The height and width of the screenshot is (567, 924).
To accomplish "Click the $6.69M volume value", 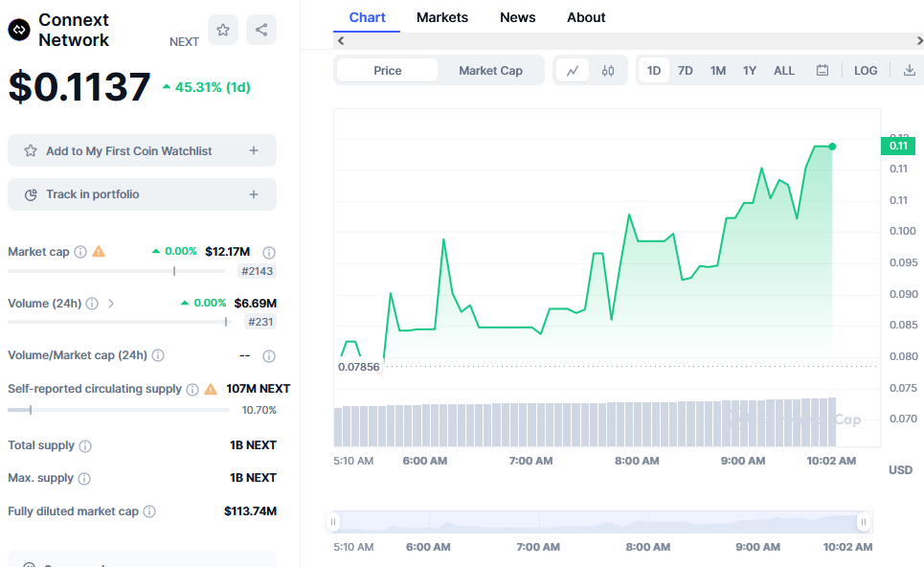I will pos(255,303).
